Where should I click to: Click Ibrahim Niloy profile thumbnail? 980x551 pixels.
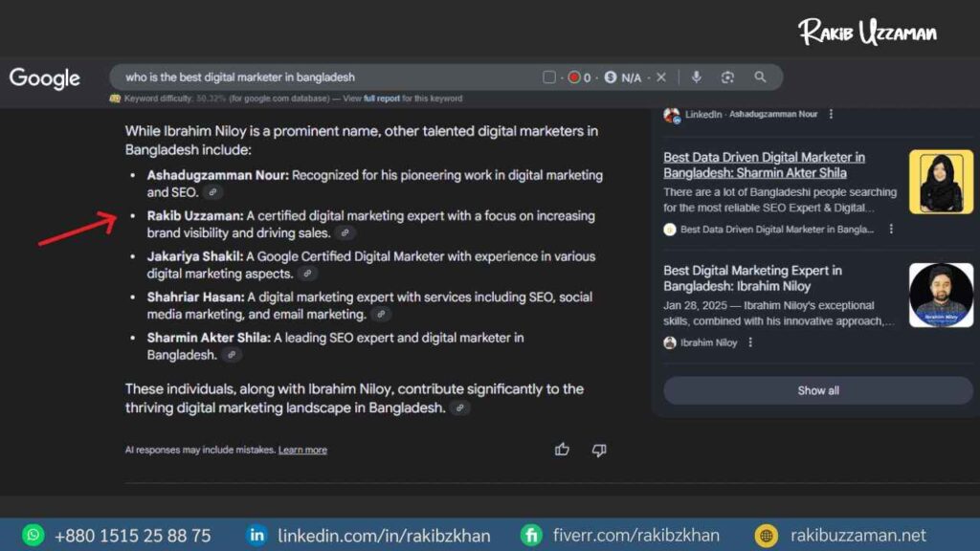tap(941, 296)
